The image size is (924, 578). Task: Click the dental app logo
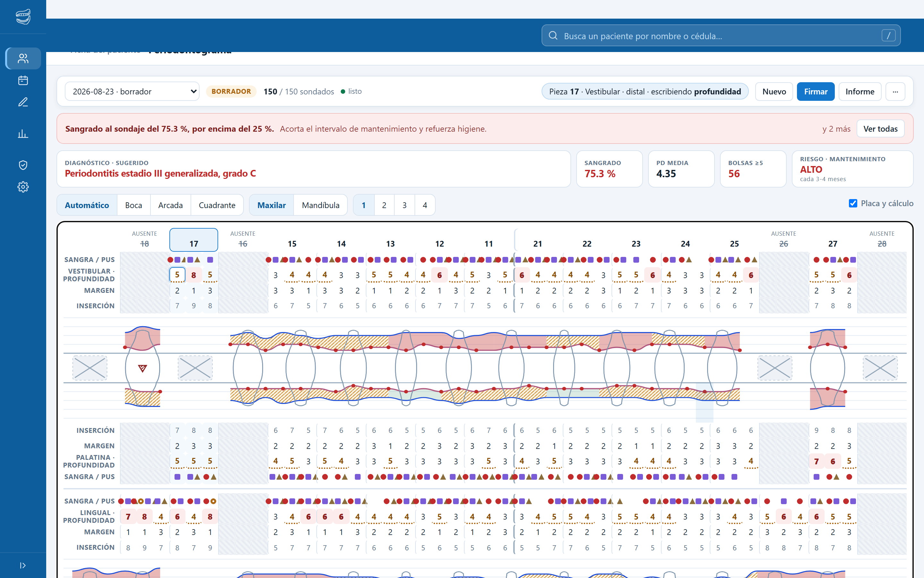pos(23,17)
